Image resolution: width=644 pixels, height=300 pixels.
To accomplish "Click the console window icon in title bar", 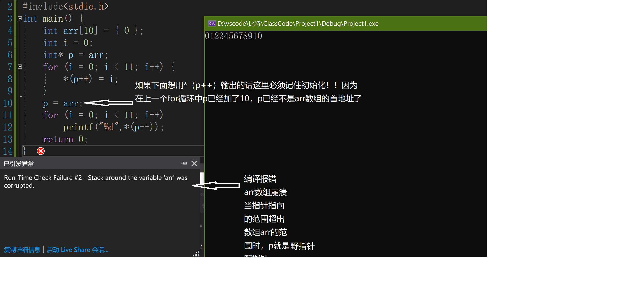I will tap(212, 23).
